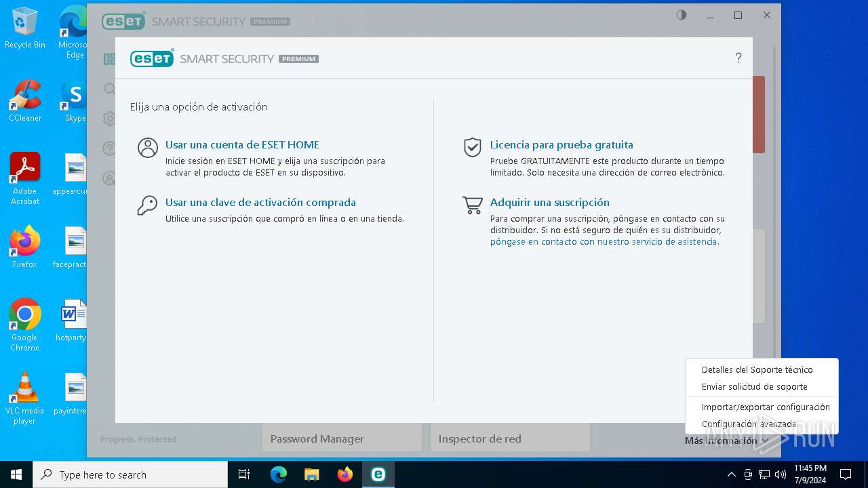This screenshot has height=488, width=868.
Task: Open Firefox from the taskbar
Action: coord(345,474)
